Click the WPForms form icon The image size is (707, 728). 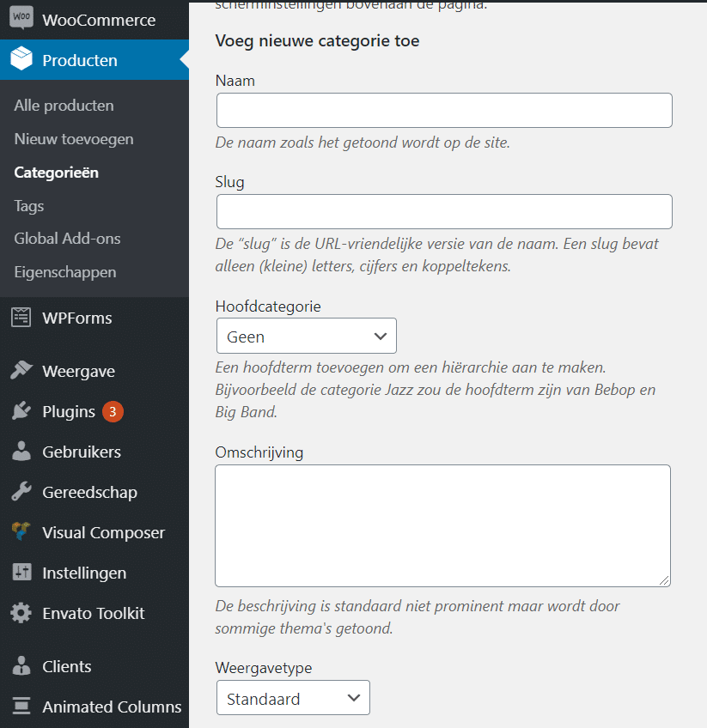[21, 318]
